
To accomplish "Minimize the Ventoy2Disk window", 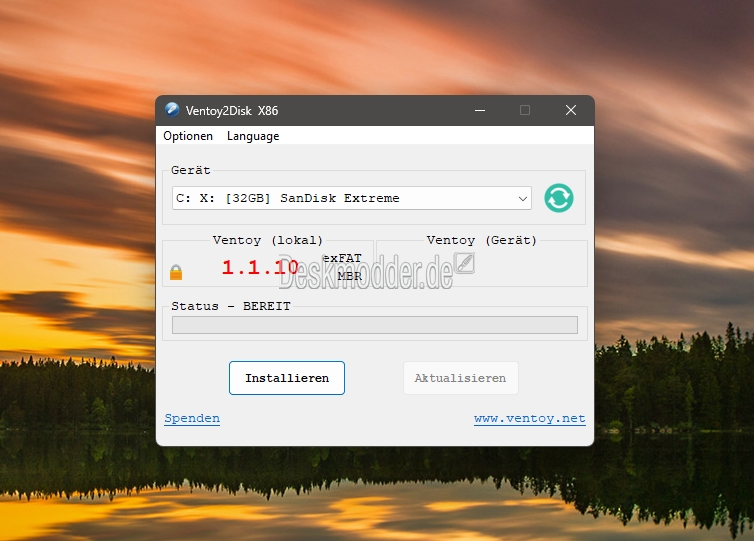I will [x=478, y=110].
